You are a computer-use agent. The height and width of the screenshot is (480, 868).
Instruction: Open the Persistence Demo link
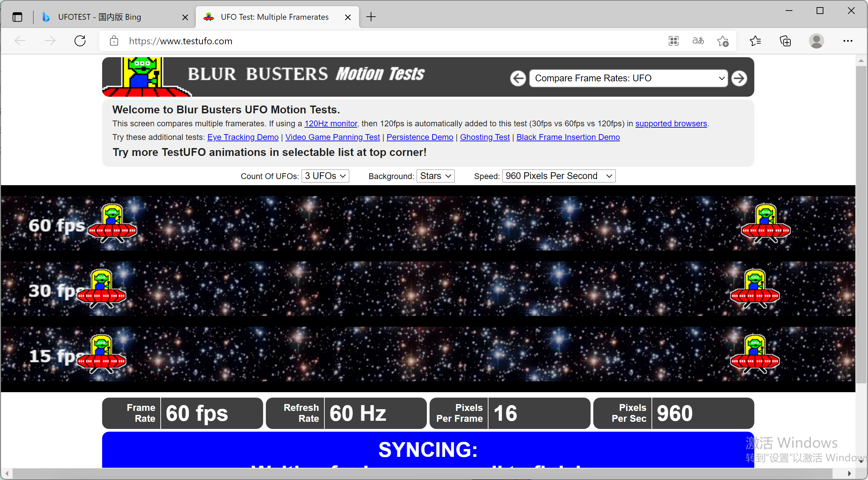point(420,137)
